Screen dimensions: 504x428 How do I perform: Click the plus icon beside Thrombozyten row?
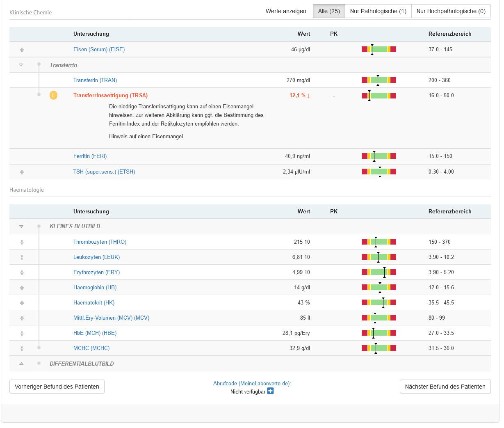point(22,242)
